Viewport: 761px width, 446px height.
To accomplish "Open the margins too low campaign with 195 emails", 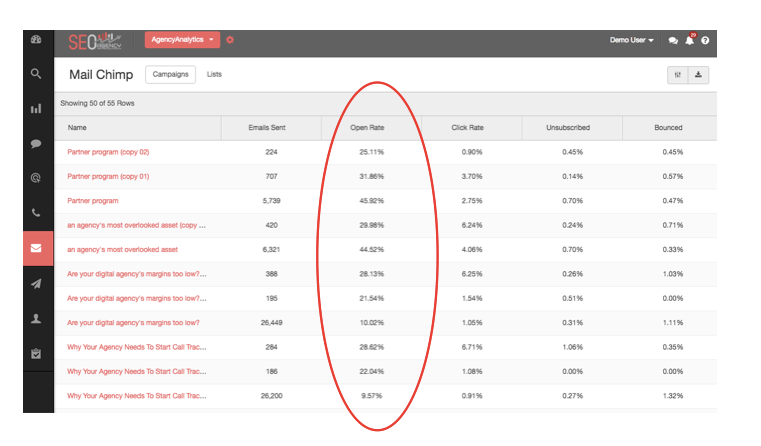I will 137,298.
